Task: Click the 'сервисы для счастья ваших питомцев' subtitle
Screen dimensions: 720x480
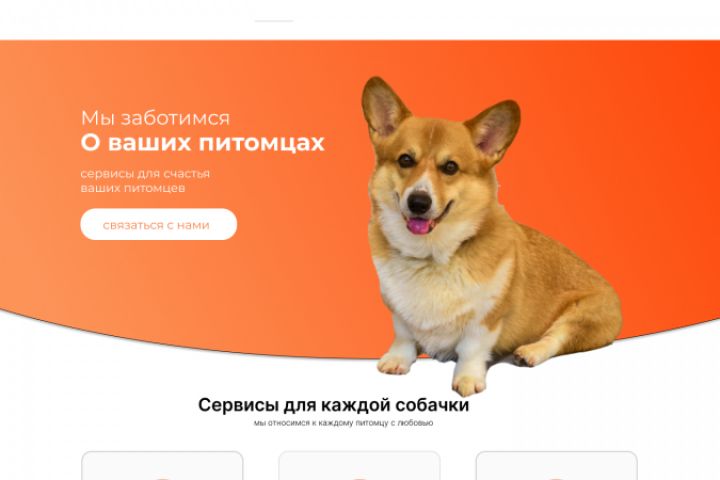Action: (x=145, y=181)
